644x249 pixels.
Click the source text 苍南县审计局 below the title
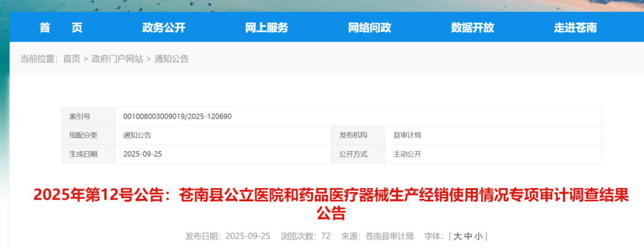(x=389, y=236)
